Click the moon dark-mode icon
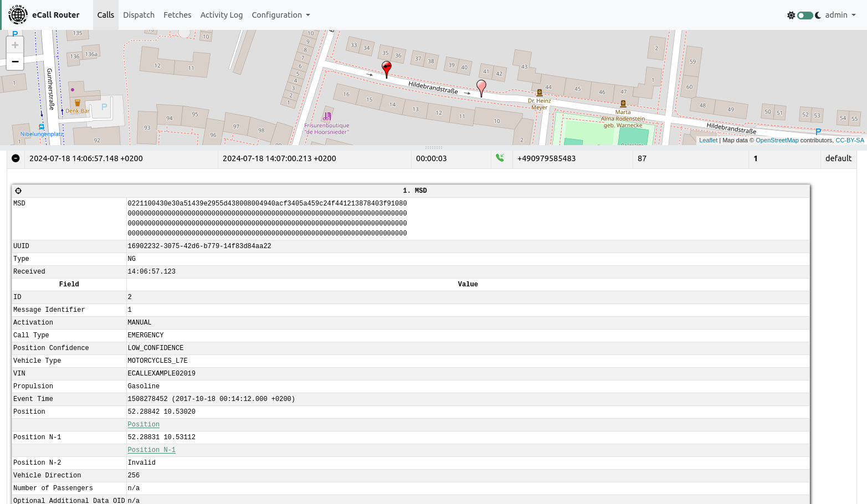This screenshot has height=504, width=867. click(818, 16)
